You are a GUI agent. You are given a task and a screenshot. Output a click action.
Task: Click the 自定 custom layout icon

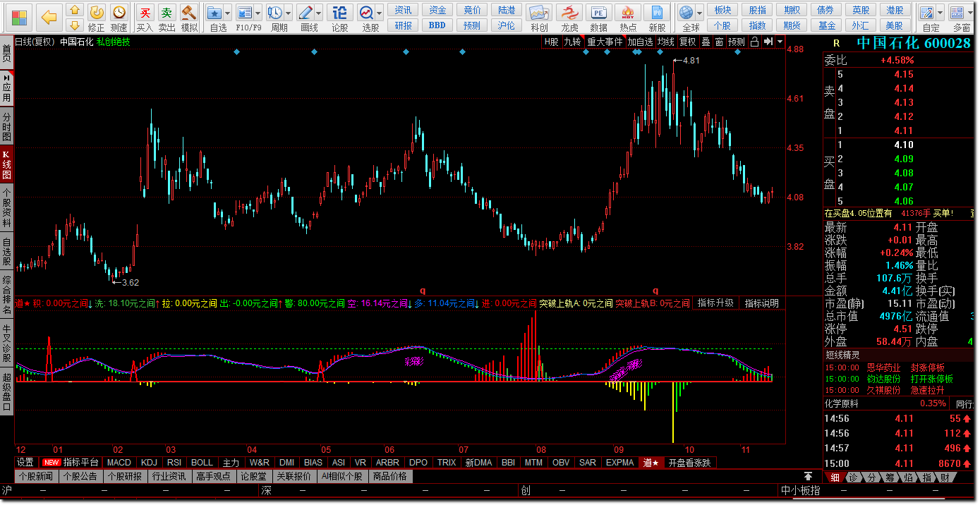(927, 12)
